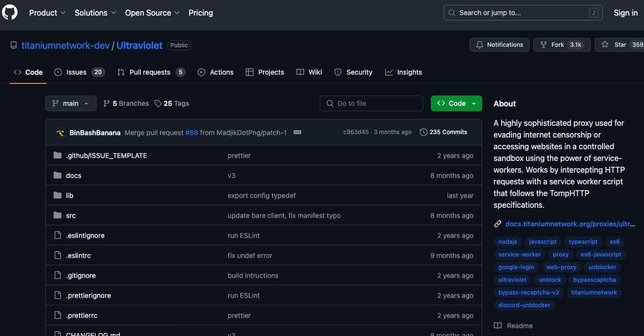This screenshot has width=644, height=336.
Task: Open the BinBashBanana author link
Action: point(95,132)
